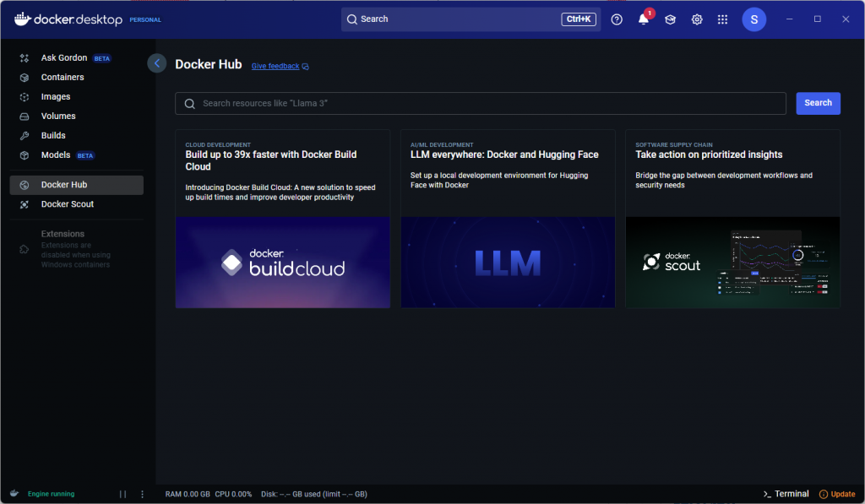Click the Containers sidebar icon

[x=24, y=77]
